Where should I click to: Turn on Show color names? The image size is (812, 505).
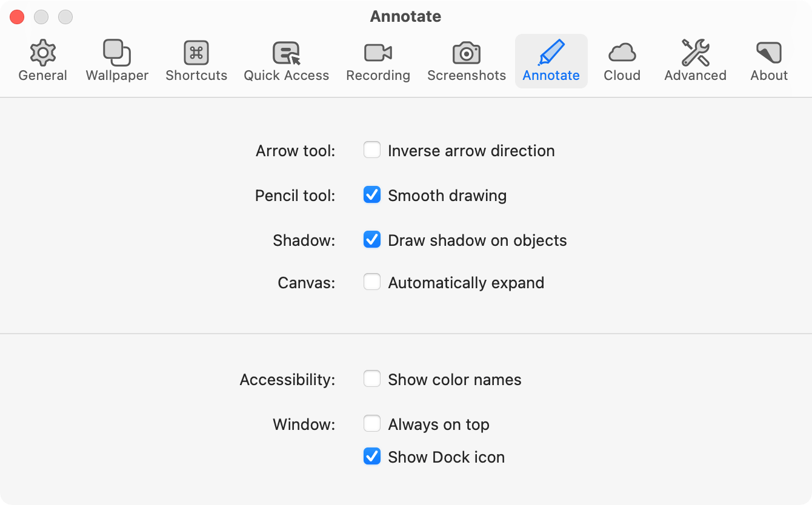click(372, 379)
